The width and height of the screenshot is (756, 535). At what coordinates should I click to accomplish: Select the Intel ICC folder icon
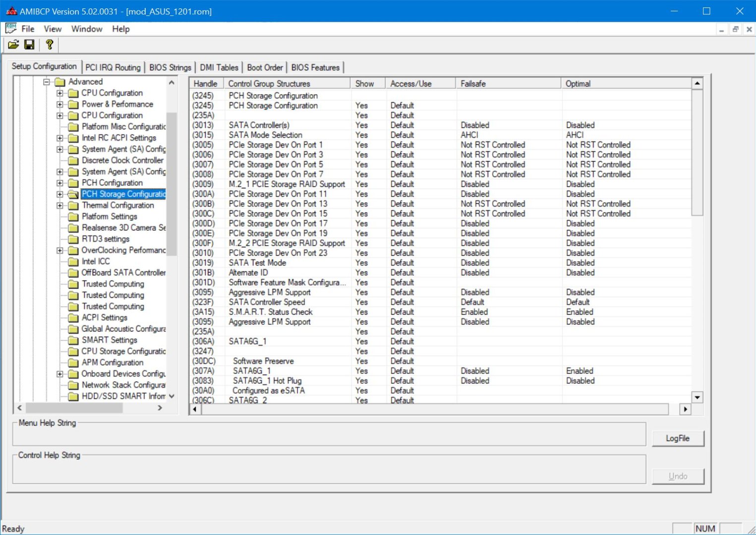tap(73, 262)
